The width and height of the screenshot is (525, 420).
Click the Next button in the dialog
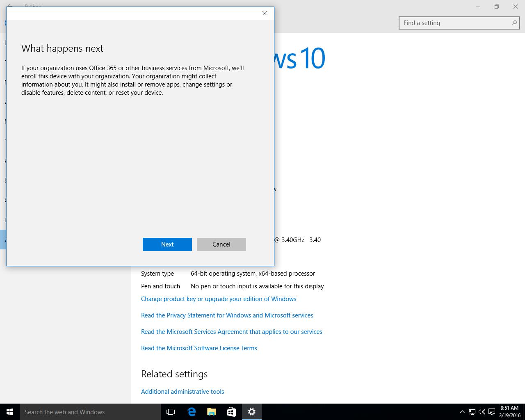(x=167, y=244)
